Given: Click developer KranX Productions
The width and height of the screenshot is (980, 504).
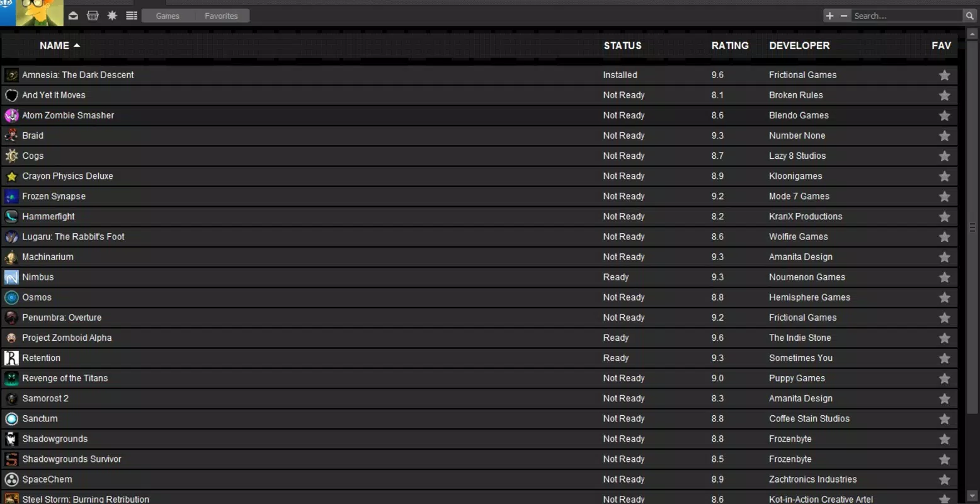Looking at the screenshot, I should pyautogui.click(x=806, y=216).
